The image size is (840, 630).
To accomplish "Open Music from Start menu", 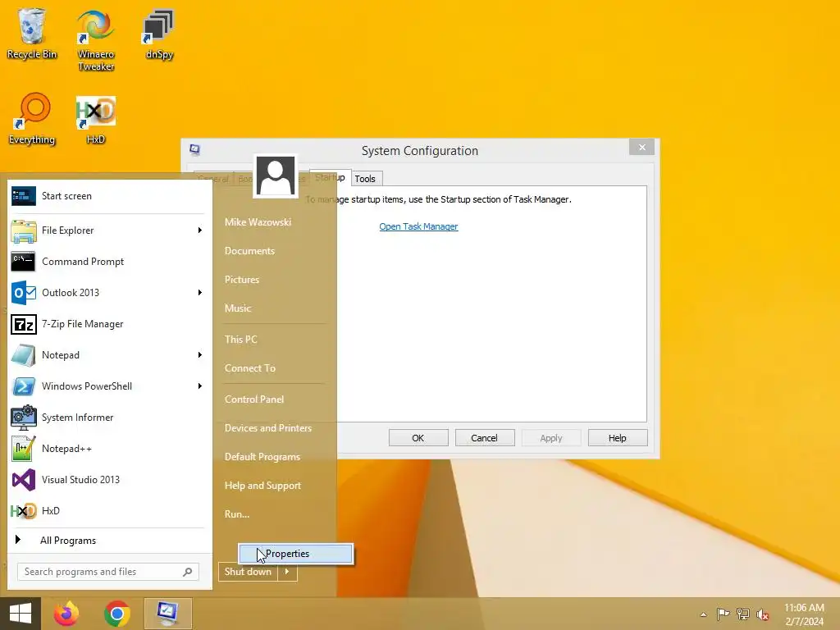I will (238, 308).
